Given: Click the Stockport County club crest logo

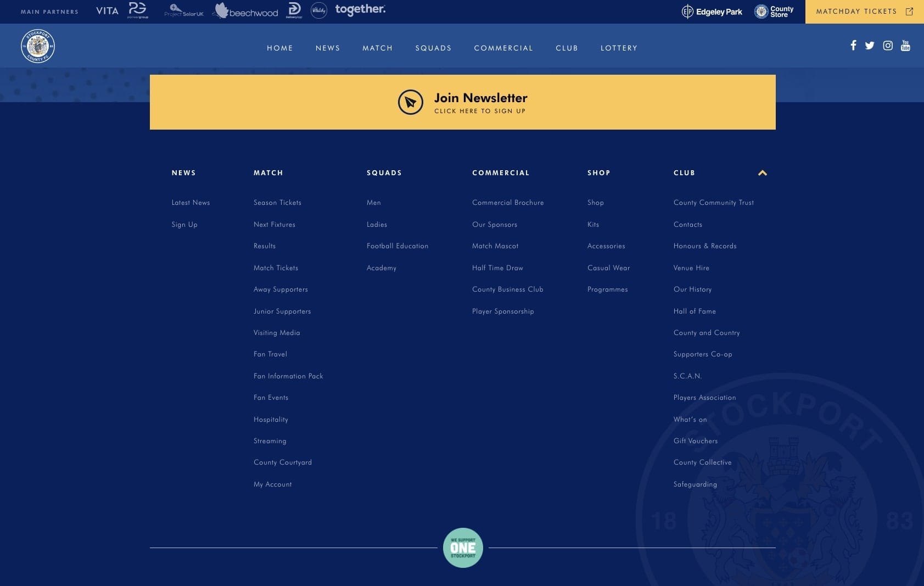Looking at the screenshot, I should [38, 46].
